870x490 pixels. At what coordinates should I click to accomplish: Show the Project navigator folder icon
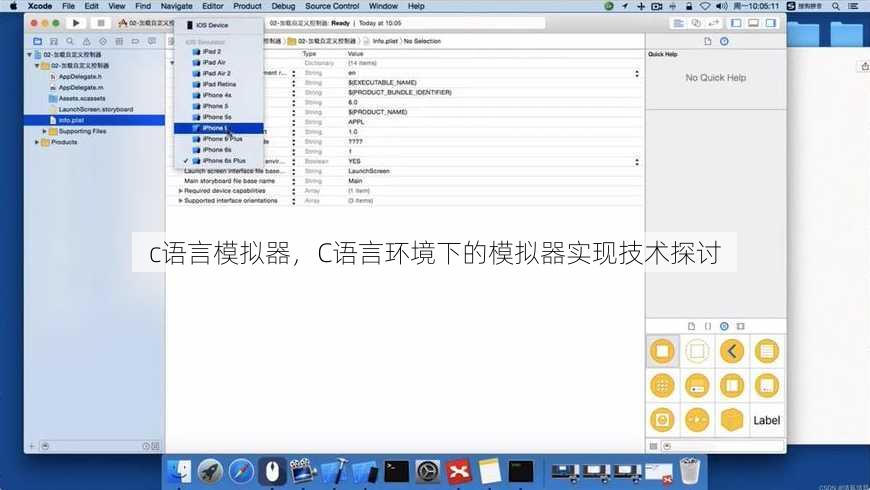tap(37, 42)
